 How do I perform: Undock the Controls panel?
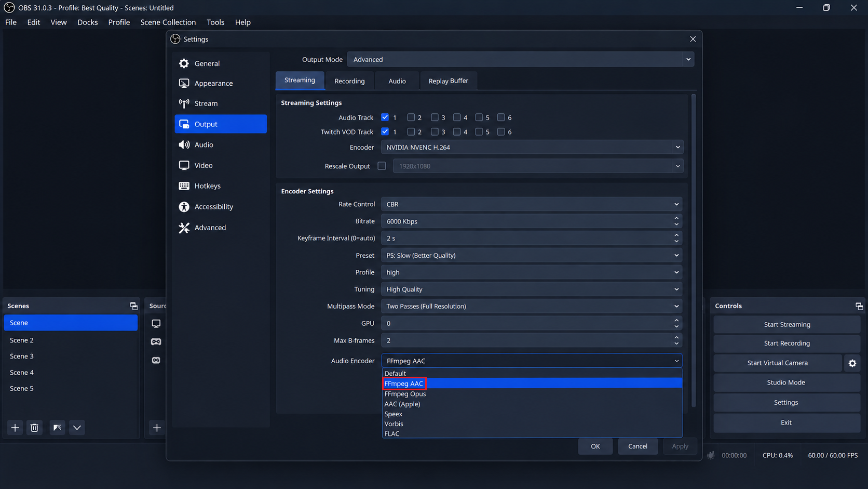click(859, 306)
